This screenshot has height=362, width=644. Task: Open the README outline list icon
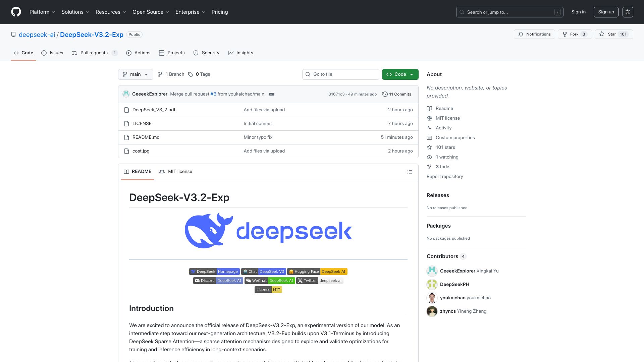410,172
